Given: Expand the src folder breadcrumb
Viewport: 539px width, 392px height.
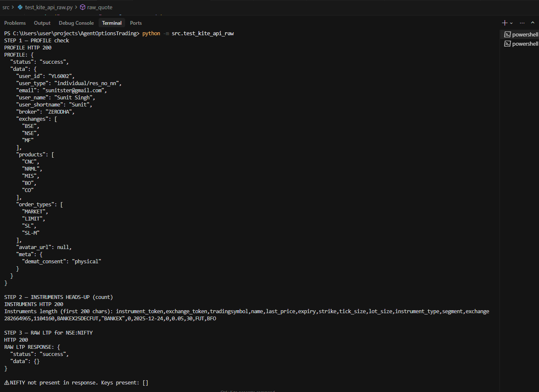Looking at the screenshot, I should tap(5, 7).
